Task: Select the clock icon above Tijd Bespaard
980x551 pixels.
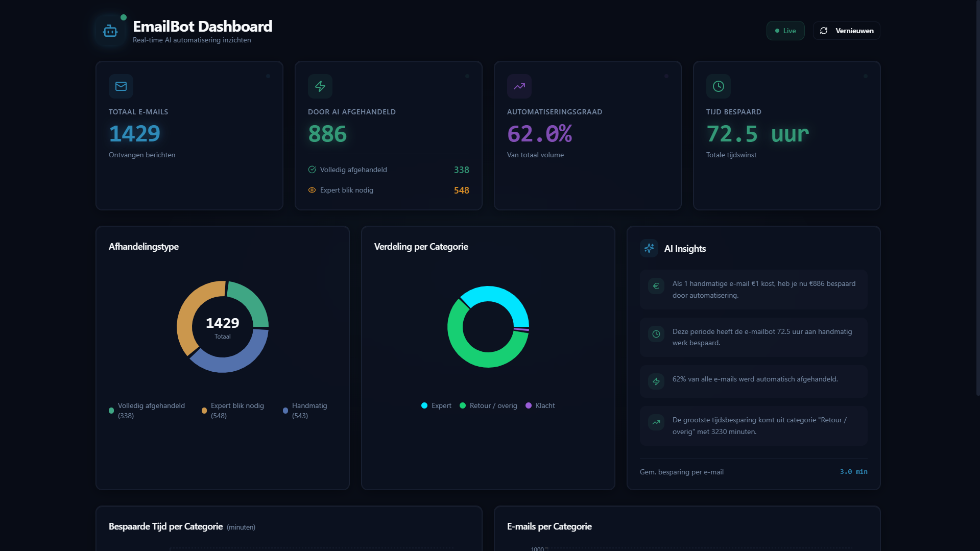Action: (718, 86)
